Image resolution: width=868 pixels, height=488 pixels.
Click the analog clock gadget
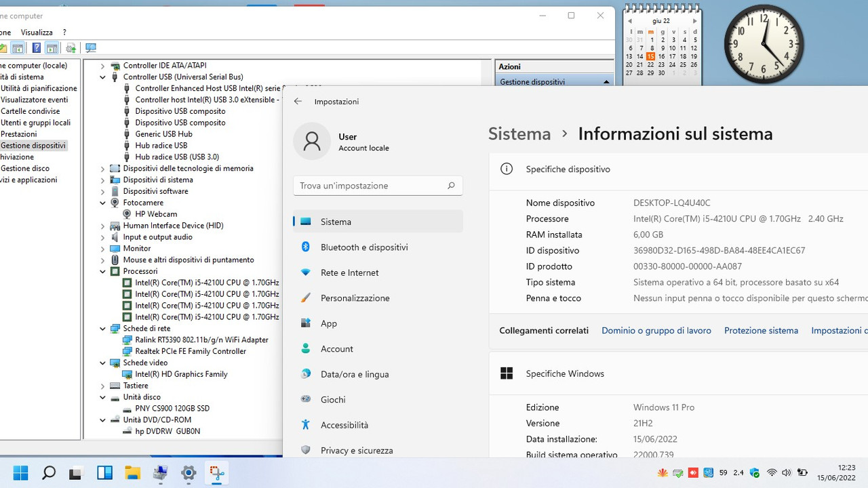coord(764,45)
